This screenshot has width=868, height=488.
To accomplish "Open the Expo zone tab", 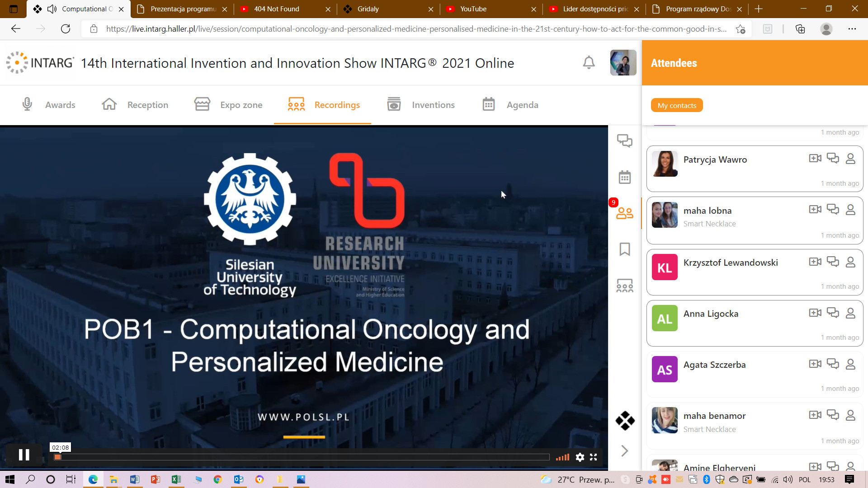I will coord(228,105).
